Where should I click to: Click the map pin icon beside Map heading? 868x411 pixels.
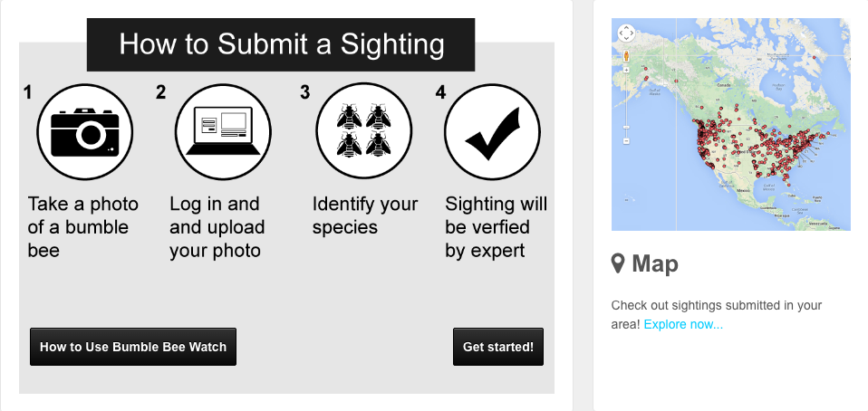tap(618, 263)
